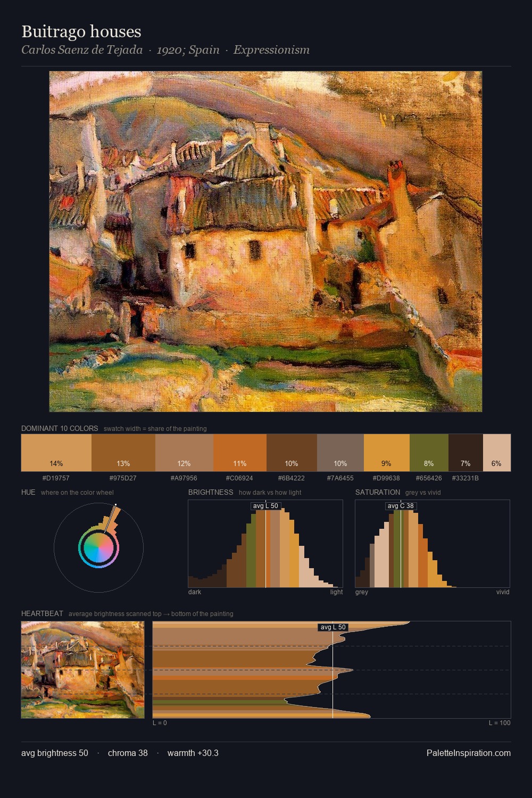Click the #7A6455 grey-brown swatch

click(340, 453)
